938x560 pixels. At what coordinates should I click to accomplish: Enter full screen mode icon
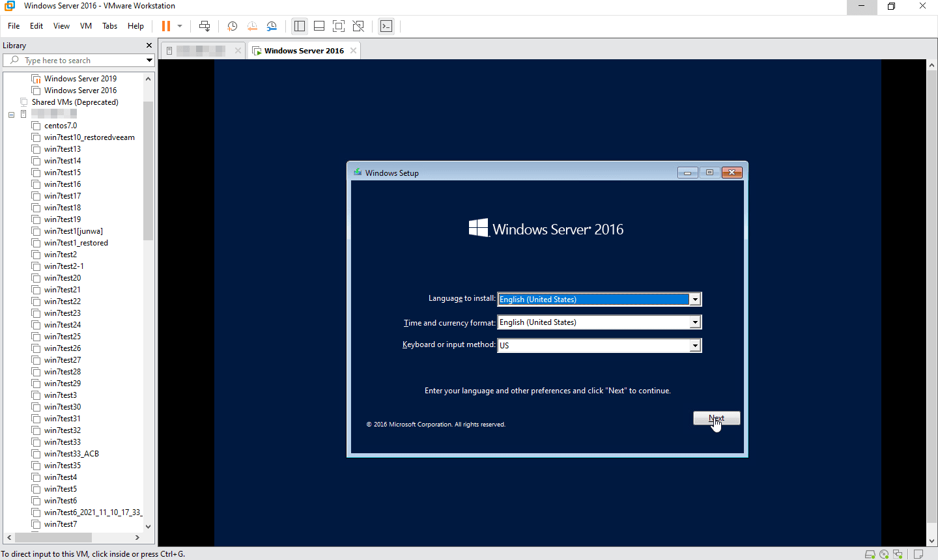339,26
